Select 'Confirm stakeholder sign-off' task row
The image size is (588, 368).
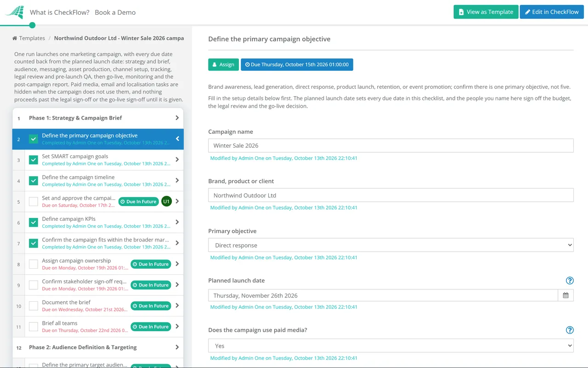(98, 285)
